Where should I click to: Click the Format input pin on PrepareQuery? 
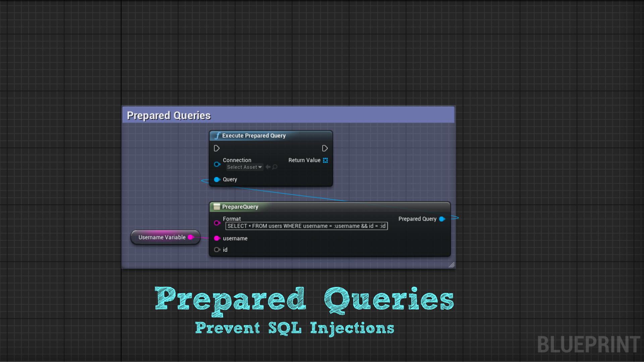[x=217, y=223]
